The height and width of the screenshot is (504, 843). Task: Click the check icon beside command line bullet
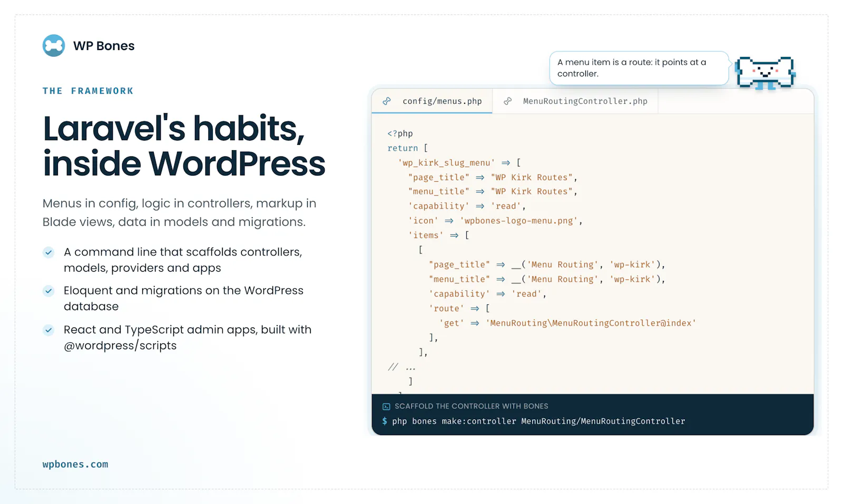point(48,252)
